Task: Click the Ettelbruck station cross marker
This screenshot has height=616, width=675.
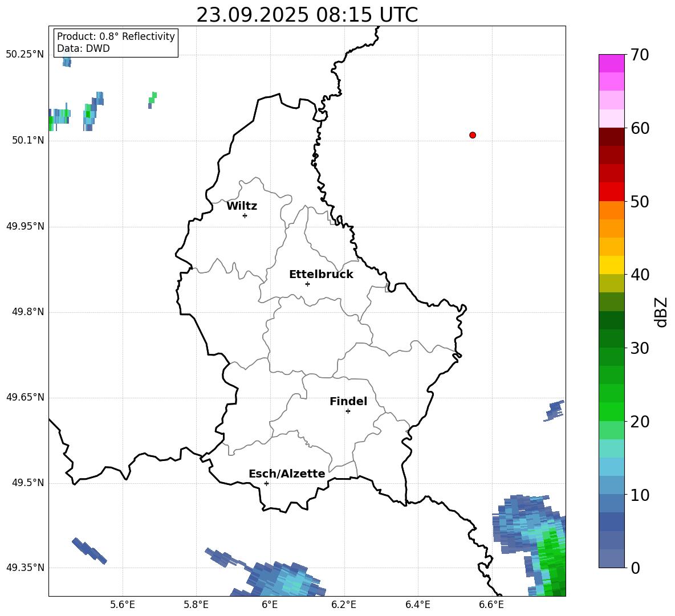Action: point(307,284)
